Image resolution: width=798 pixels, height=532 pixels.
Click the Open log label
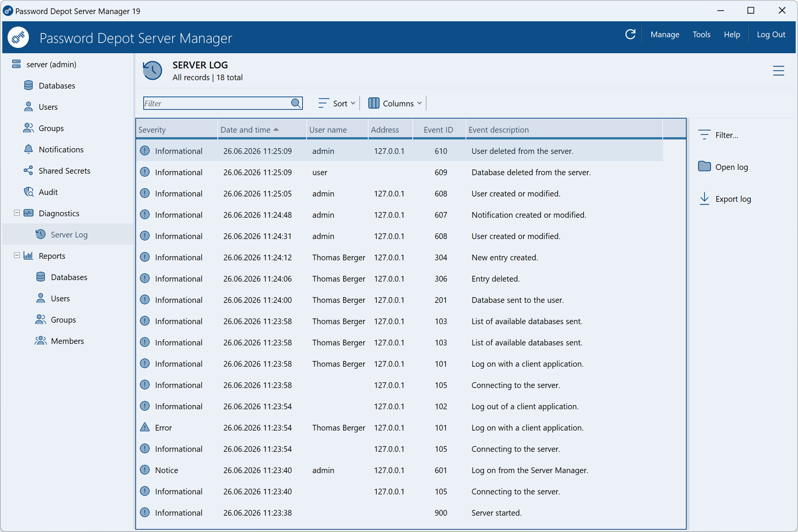tap(731, 167)
